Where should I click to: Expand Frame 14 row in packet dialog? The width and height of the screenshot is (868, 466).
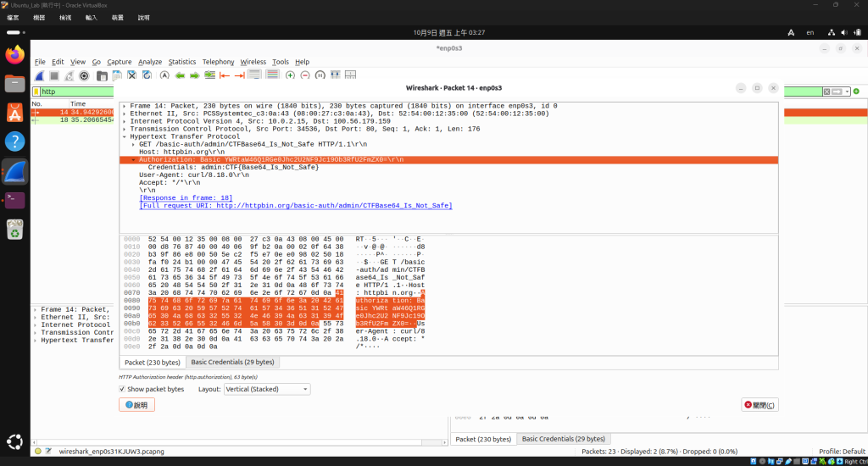point(124,106)
